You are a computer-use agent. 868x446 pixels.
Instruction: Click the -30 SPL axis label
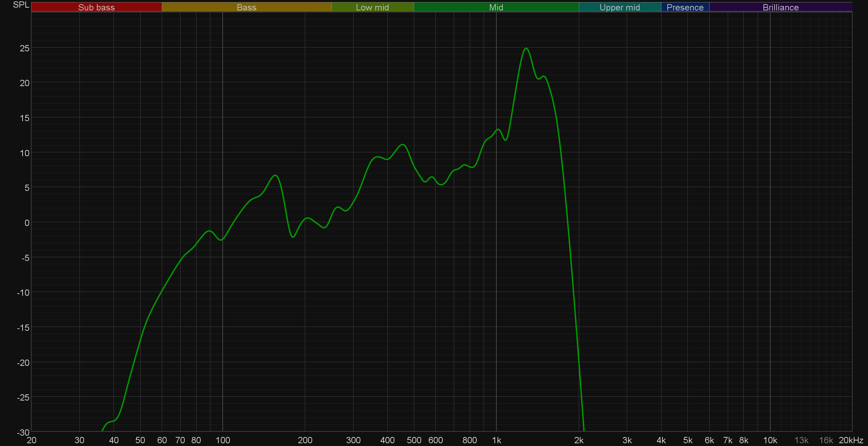click(23, 432)
